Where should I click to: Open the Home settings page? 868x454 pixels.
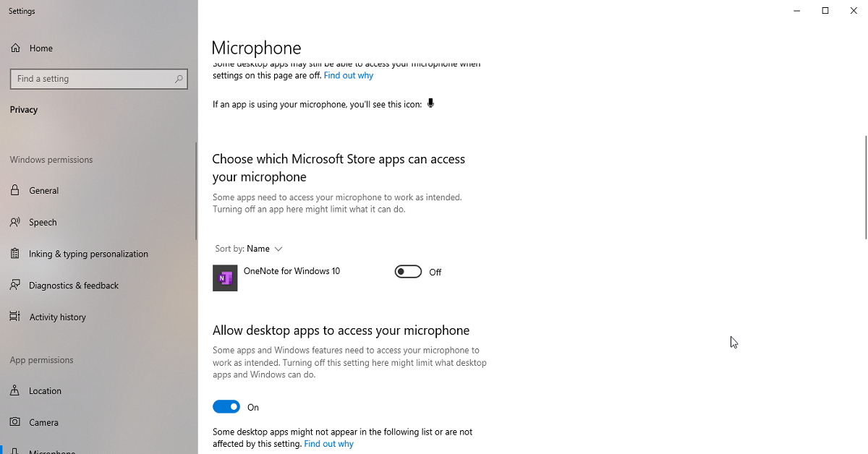[x=40, y=48]
